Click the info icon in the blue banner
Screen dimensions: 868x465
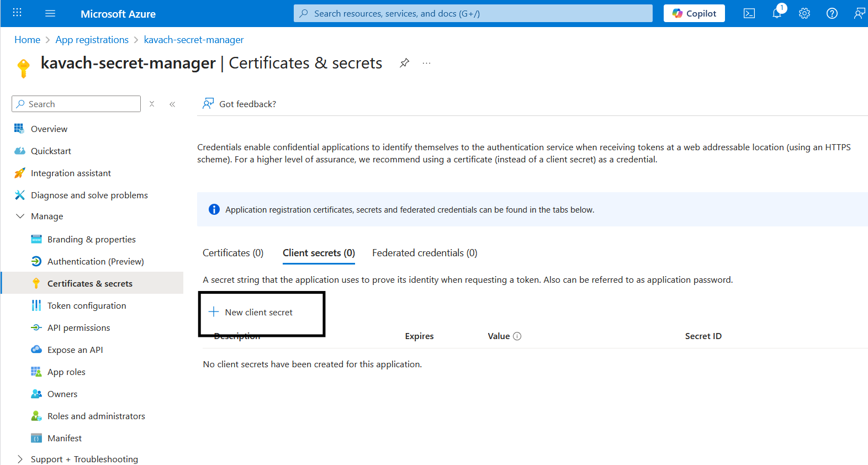pyautogui.click(x=214, y=209)
